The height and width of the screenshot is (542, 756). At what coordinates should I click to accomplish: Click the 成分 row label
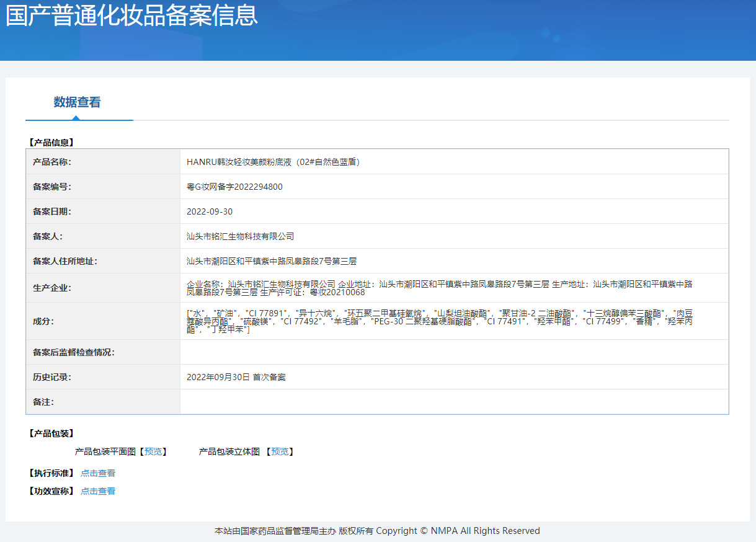(x=43, y=321)
